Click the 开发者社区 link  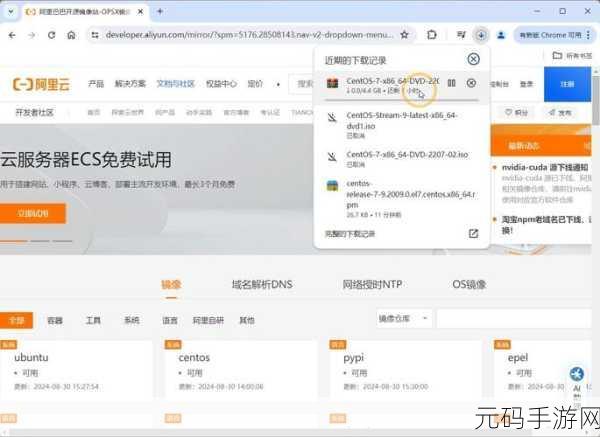coord(34,113)
